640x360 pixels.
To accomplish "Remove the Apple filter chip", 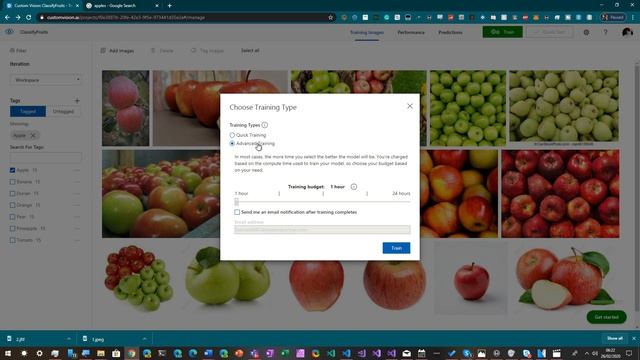I will tap(33, 136).
